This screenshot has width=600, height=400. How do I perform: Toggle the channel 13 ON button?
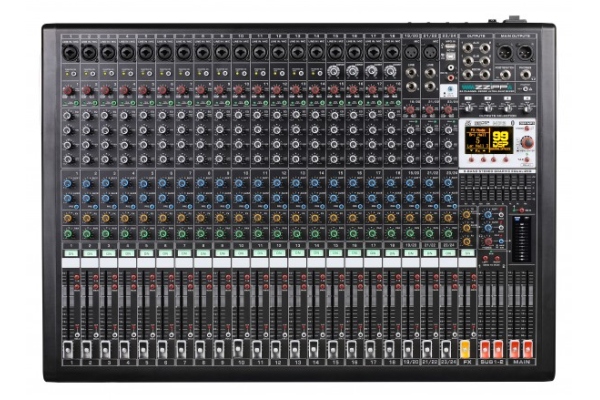point(297,253)
